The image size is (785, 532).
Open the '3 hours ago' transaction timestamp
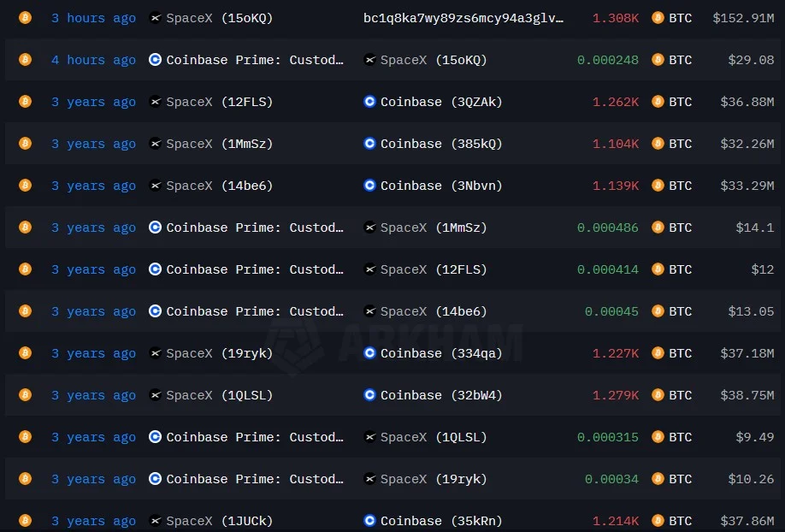[93, 18]
